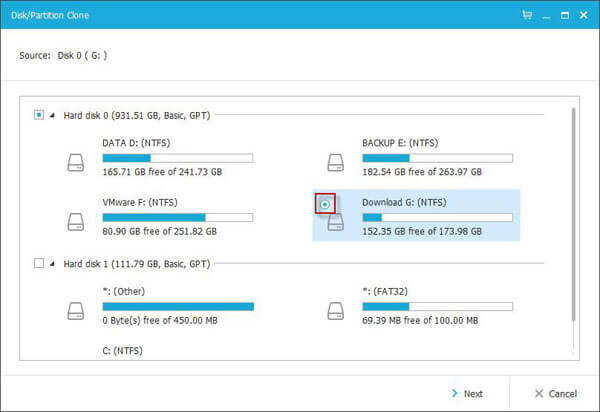600x412 pixels.
Task: Select the *: (FAT32) partition drive icon
Action: (x=336, y=311)
